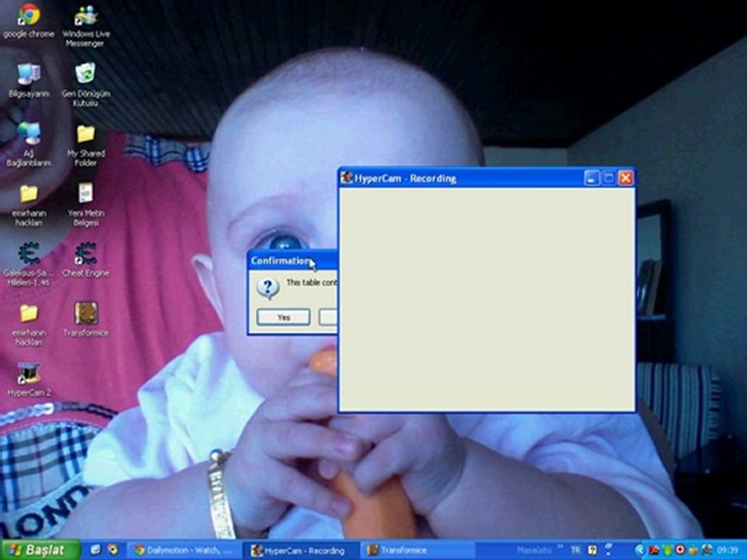Viewport: 747px width, 560px height.
Task: Select the upper emirhanın hackları folder
Action: 29,205
